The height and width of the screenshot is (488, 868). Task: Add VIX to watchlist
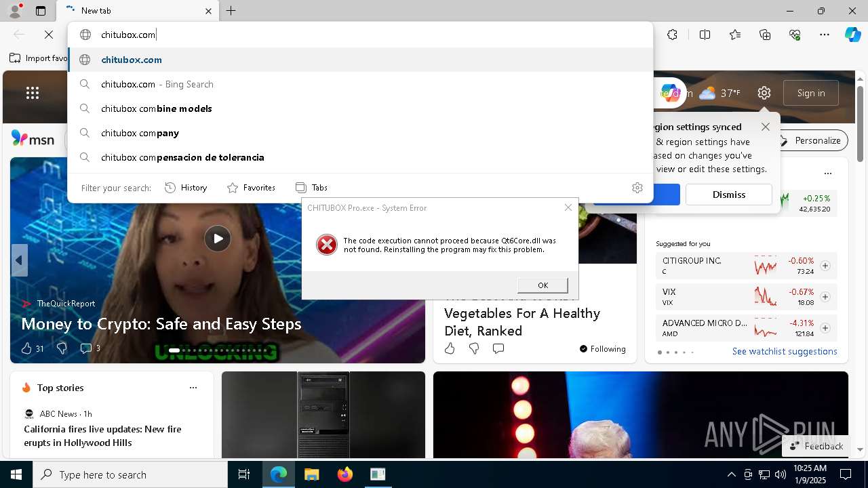click(825, 297)
